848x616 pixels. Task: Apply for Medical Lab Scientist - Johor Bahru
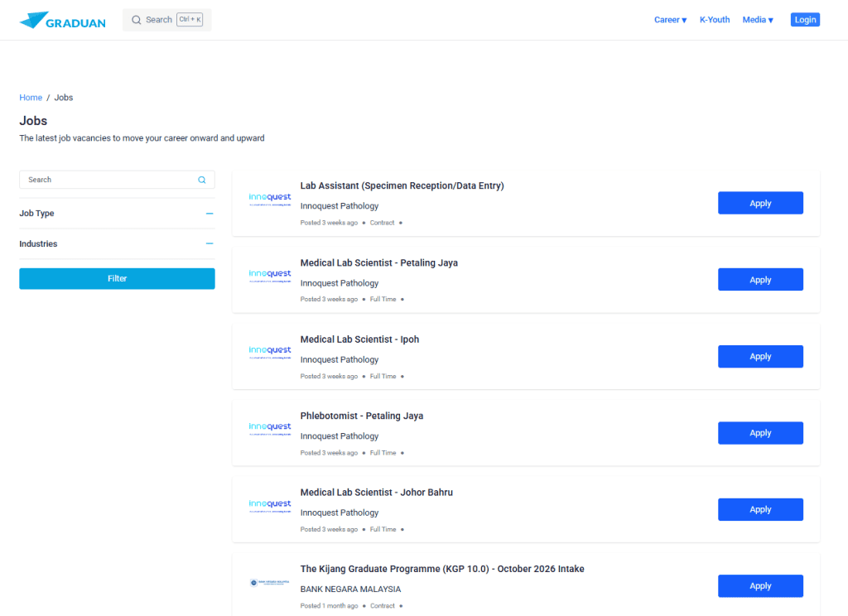pos(760,509)
